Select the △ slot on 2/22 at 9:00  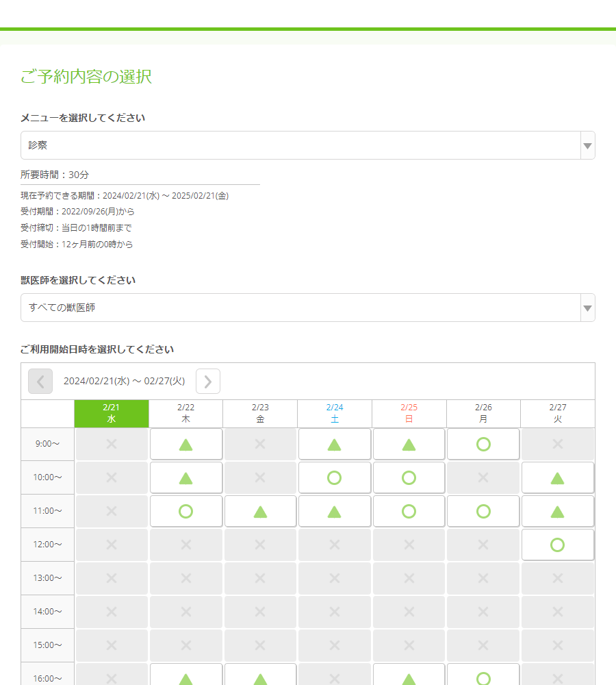pyautogui.click(x=186, y=444)
